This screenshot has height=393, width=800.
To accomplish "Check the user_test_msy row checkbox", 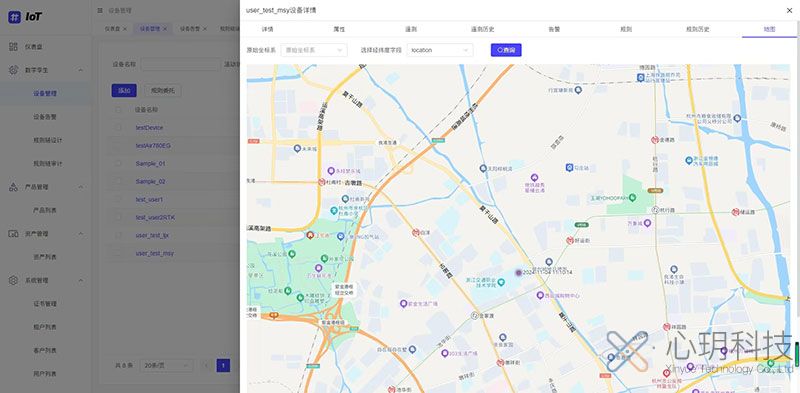I will (118, 253).
